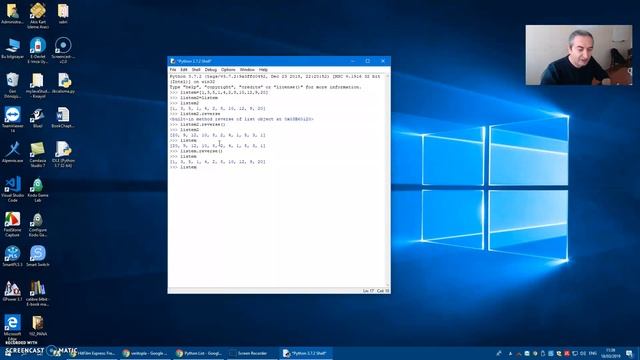The width and height of the screenshot is (640, 360).
Task: Open the Window menu
Action: [x=247, y=70]
